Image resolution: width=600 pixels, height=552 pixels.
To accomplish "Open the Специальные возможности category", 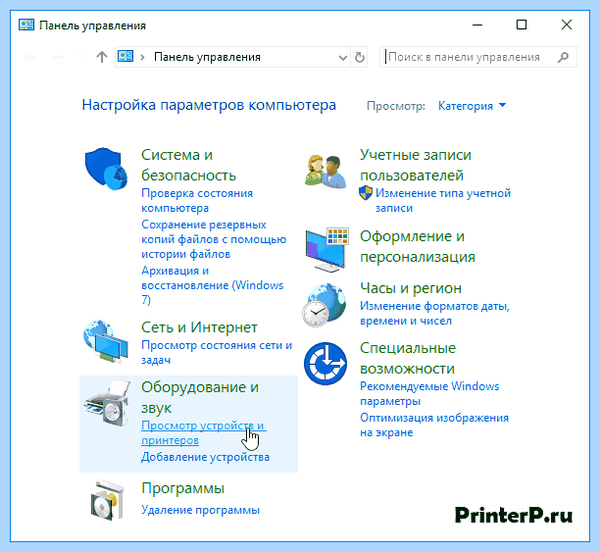I will [408, 358].
